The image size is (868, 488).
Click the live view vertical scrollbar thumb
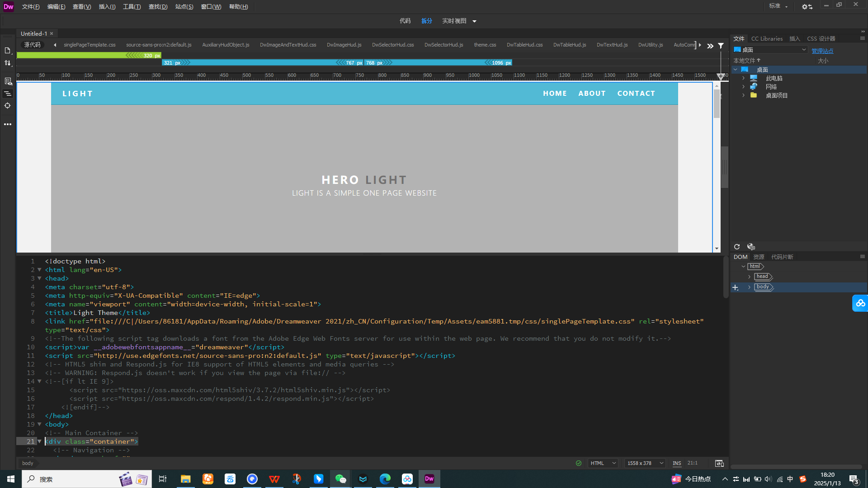click(x=717, y=103)
